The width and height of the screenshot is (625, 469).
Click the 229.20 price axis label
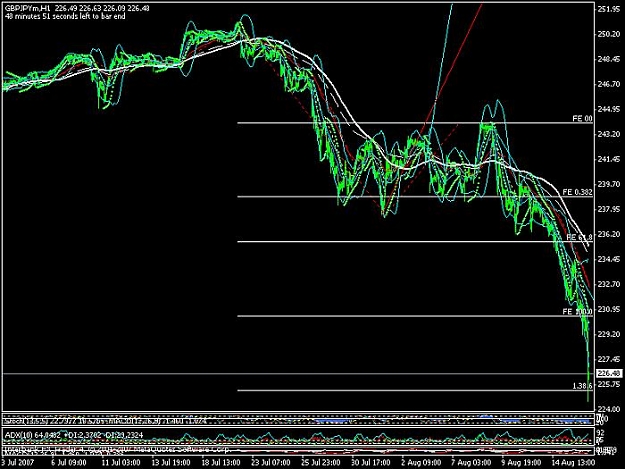tap(609, 334)
